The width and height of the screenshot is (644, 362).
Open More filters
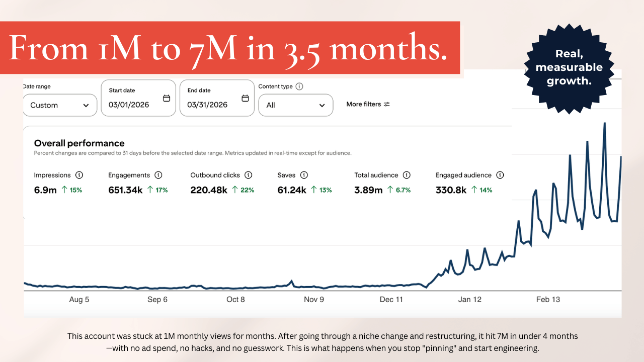point(368,104)
